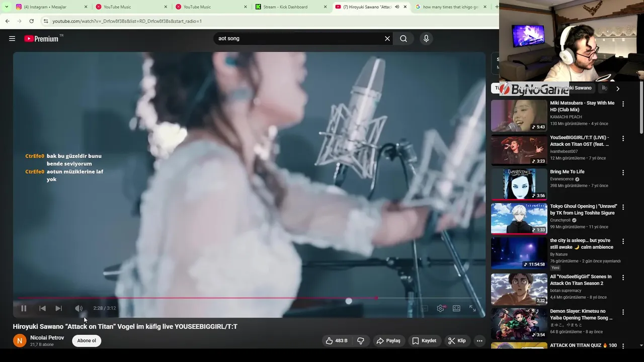The image size is (644, 362).
Task: Open Evanescence channel under Bring Me To Life
Action: 562,179
